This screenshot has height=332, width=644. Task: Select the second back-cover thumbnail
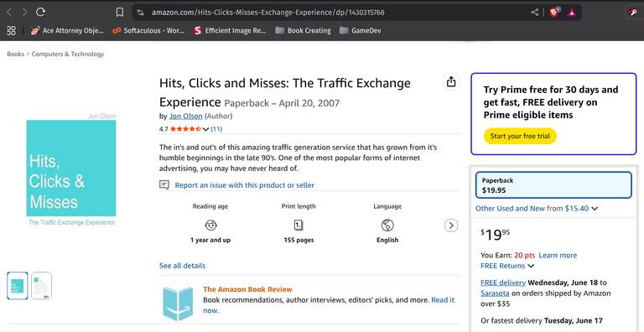(x=41, y=286)
